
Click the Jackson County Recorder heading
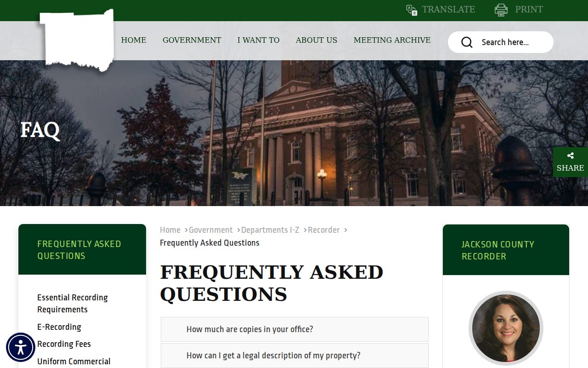click(498, 250)
